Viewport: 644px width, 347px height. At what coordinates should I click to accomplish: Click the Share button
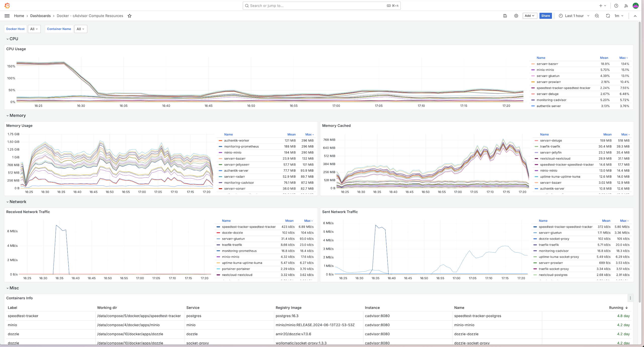point(545,16)
